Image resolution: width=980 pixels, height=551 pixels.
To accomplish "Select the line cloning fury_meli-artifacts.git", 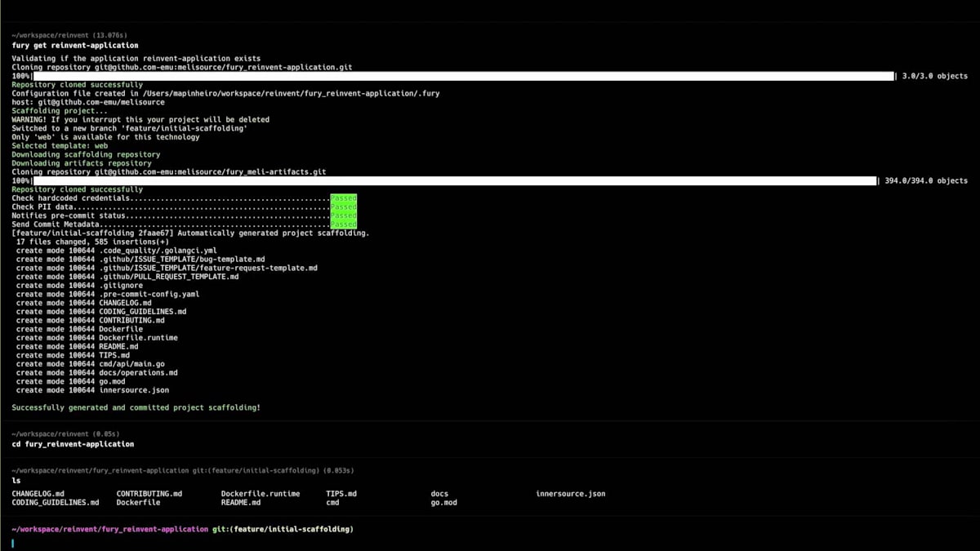I will click(x=169, y=172).
